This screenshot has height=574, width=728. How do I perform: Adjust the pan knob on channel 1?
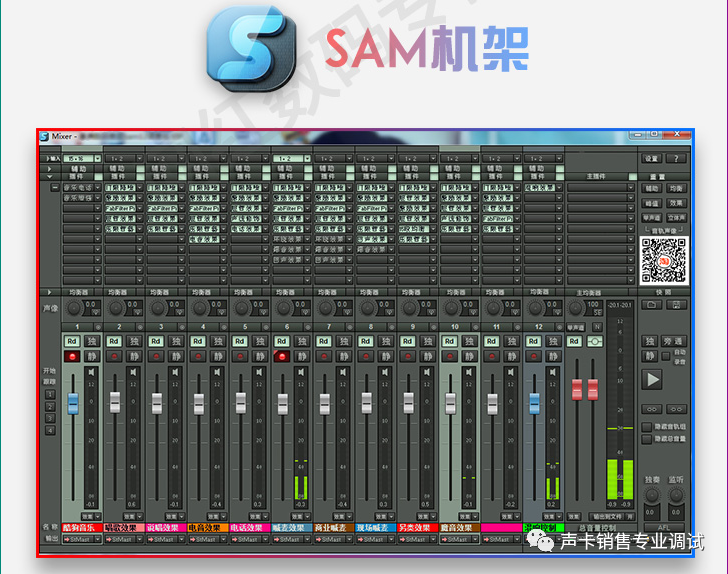(74, 307)
